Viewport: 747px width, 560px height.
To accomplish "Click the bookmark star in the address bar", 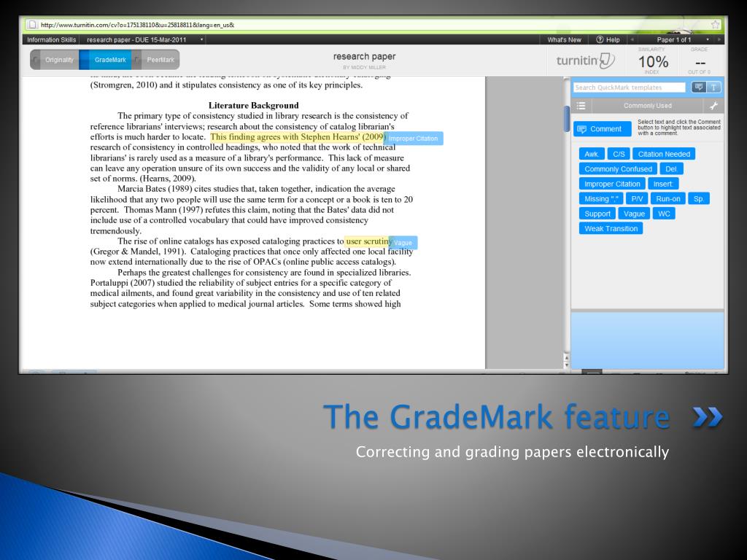I will pyautogui.click(x=715, y=24).
